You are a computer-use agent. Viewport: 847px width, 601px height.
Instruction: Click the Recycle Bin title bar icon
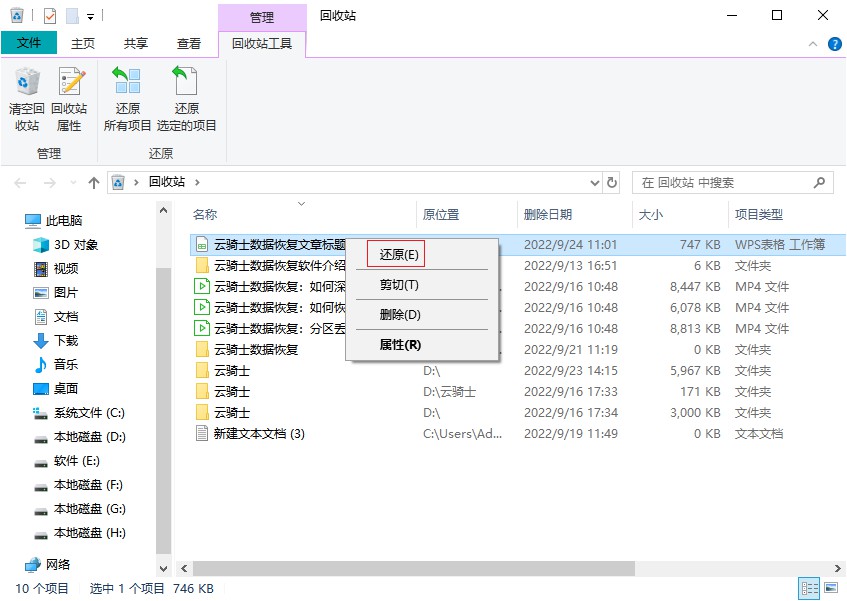17,16
